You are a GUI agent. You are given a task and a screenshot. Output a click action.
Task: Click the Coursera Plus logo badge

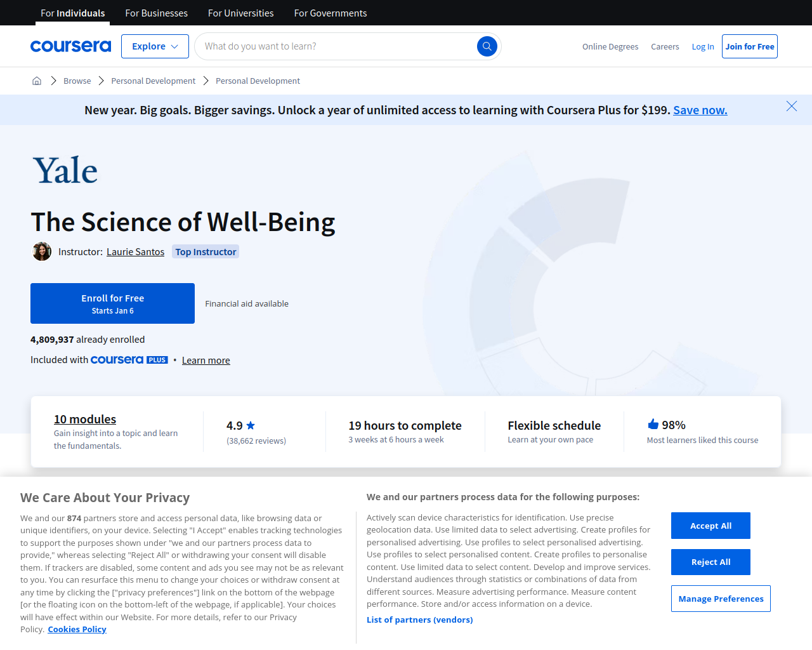(129, 360)
